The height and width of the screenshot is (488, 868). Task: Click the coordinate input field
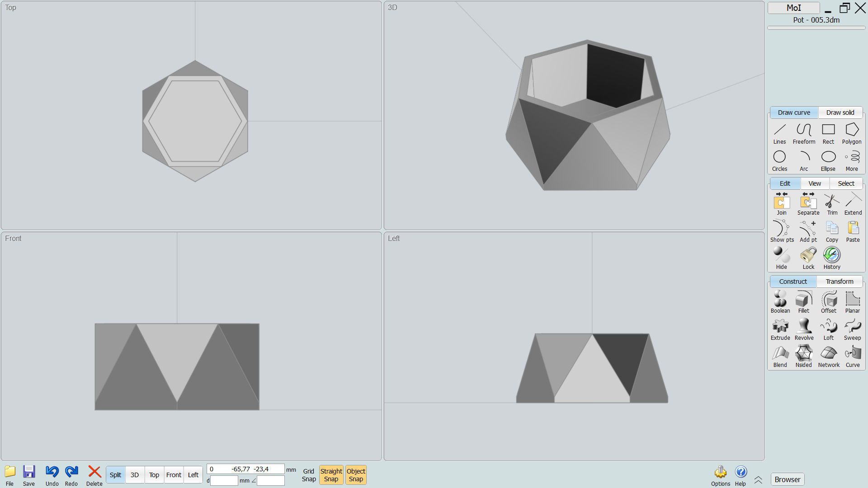(245, 469)
